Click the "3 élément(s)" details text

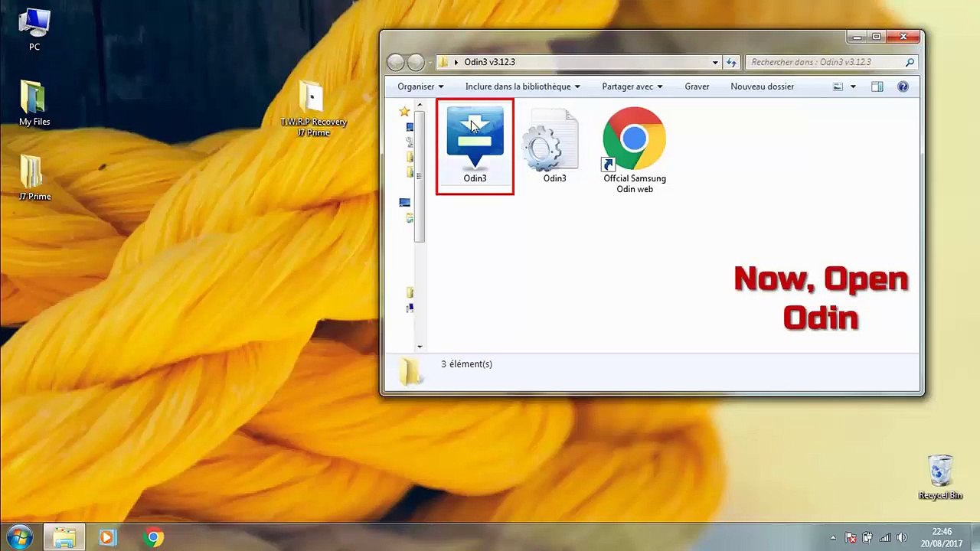click(466, 364)
